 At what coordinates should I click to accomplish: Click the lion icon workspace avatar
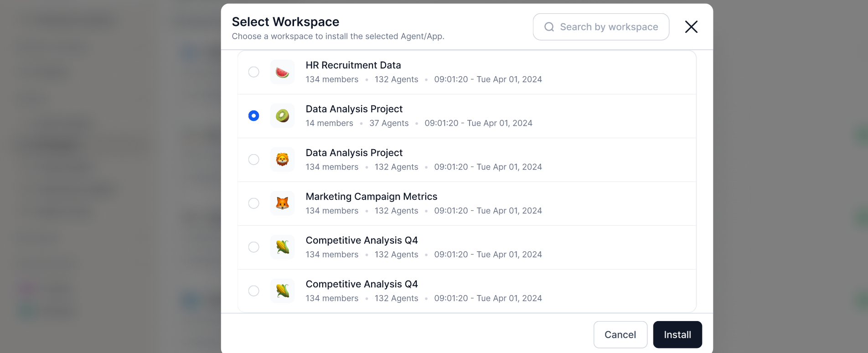[282, 160]
